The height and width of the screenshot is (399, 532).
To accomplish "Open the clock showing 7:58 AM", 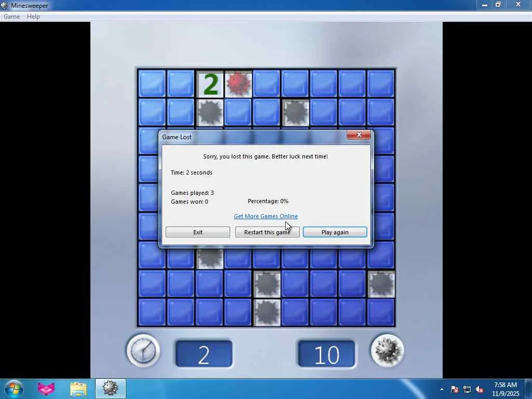I will tap(506, 389).
